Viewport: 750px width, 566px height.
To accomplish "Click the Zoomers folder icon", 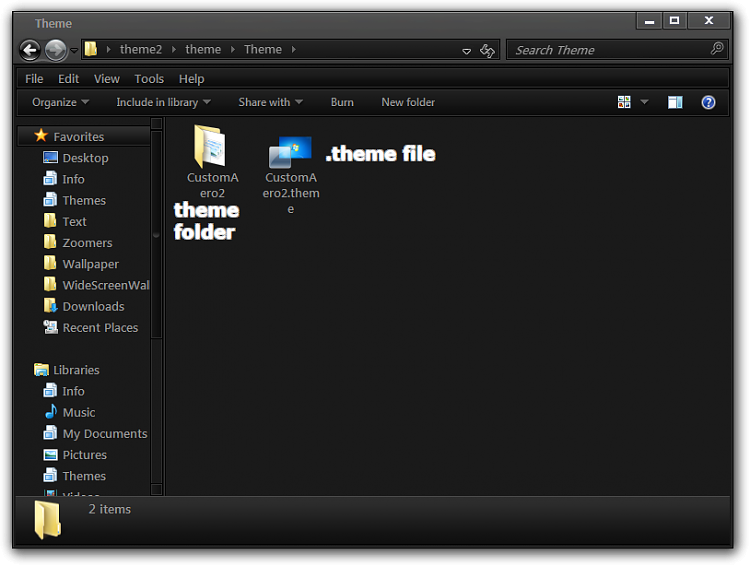I will coord(50,242).
